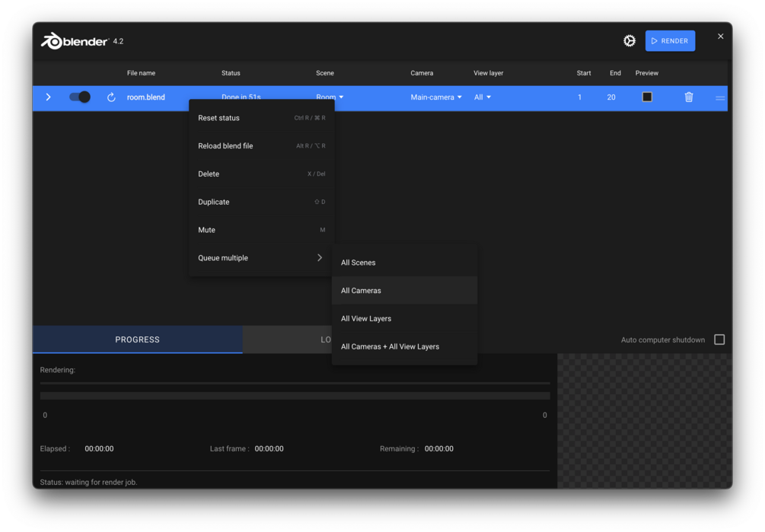Choose Delete in the context menu

pos(262,174)
